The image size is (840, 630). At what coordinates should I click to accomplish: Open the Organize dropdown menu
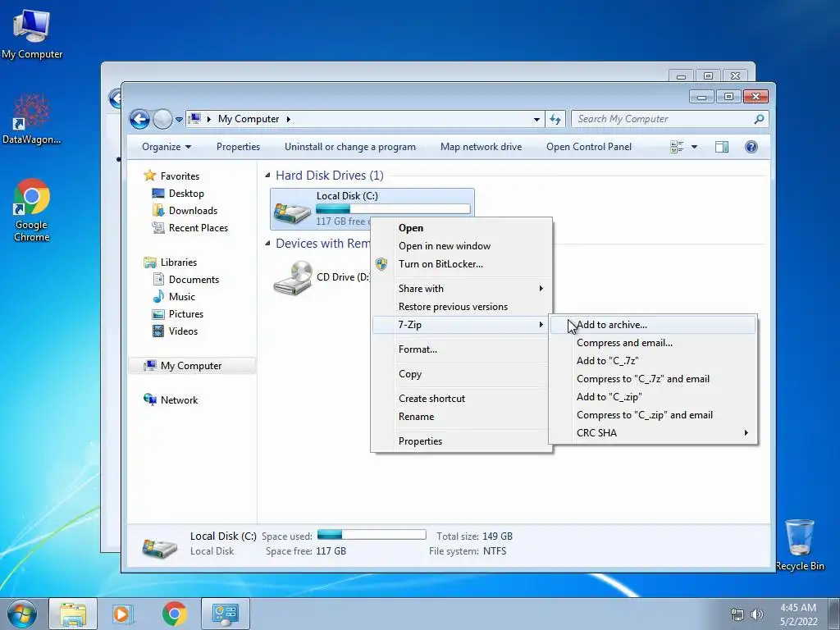tap(166, 147)
